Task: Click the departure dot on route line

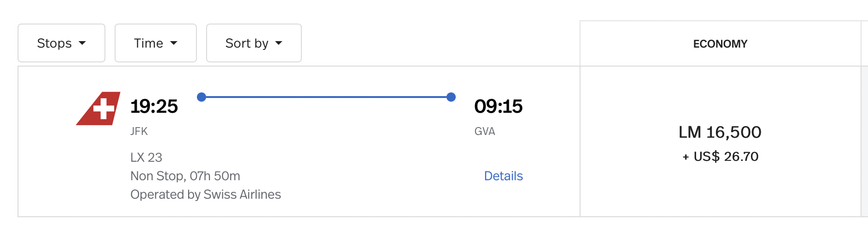Action: pyautogui.click(x=202, y=97)
